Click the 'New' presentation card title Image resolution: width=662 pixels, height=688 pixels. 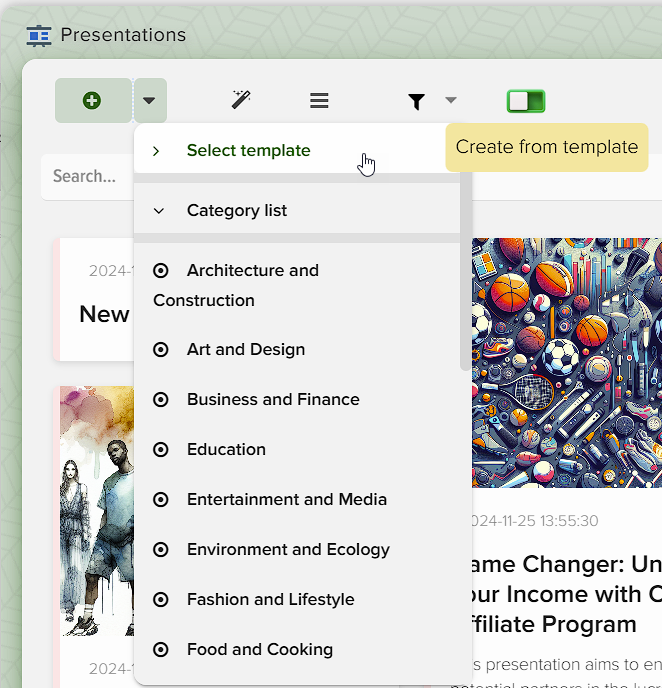[x=104, y=314]
